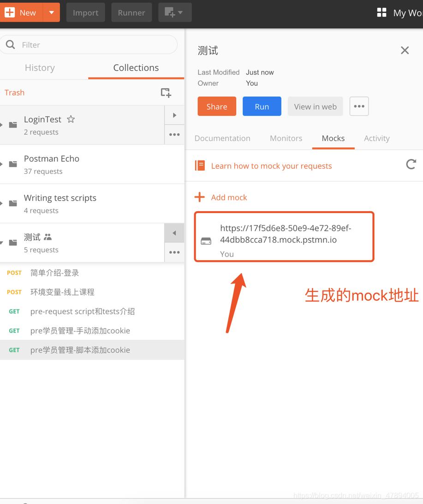Open 测试 collection more options menu

[174, 252]
